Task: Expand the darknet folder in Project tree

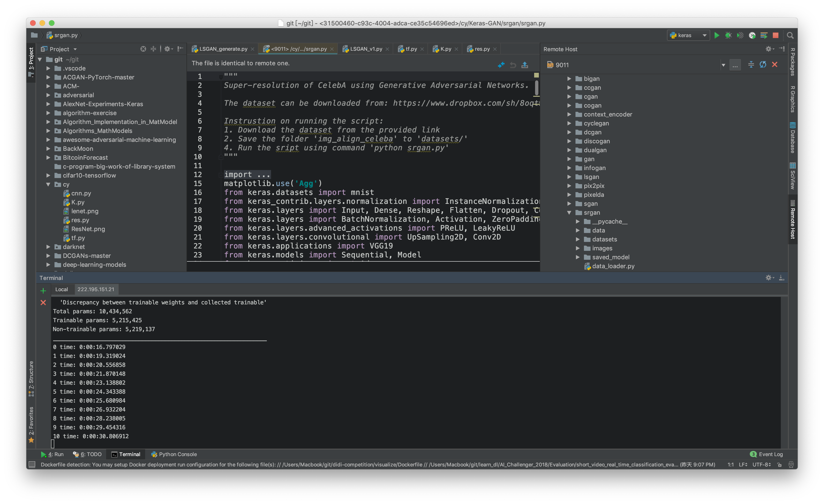Action: click(x=48, y=247)
